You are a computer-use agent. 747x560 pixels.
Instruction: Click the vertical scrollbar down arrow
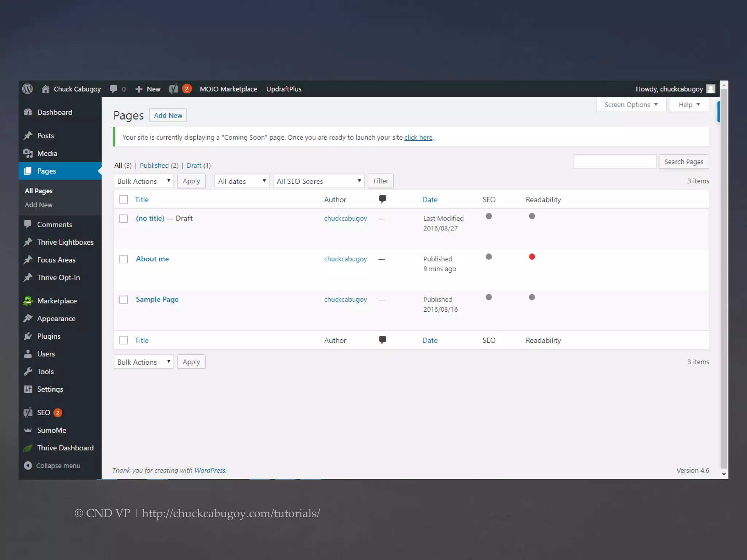coord(724,474)
